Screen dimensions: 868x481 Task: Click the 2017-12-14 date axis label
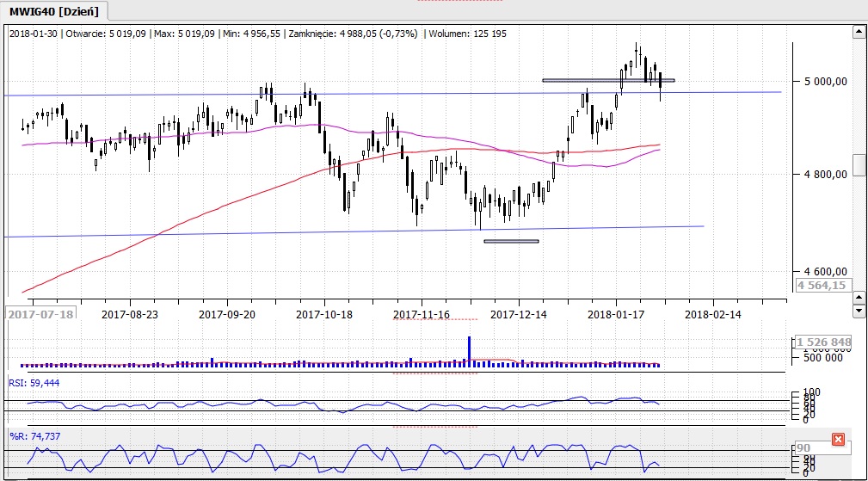click(518, 314)
